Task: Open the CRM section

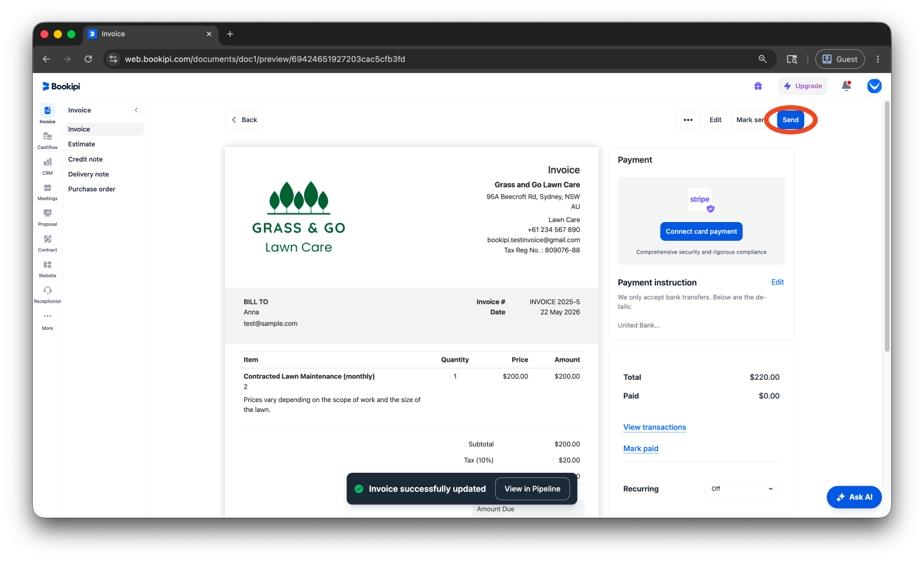Action: 47,166
